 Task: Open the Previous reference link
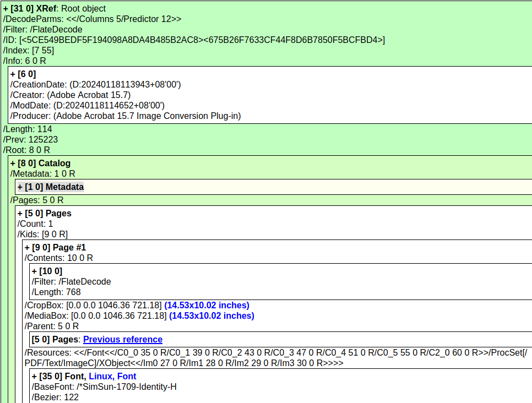click(x=122, y=340)
